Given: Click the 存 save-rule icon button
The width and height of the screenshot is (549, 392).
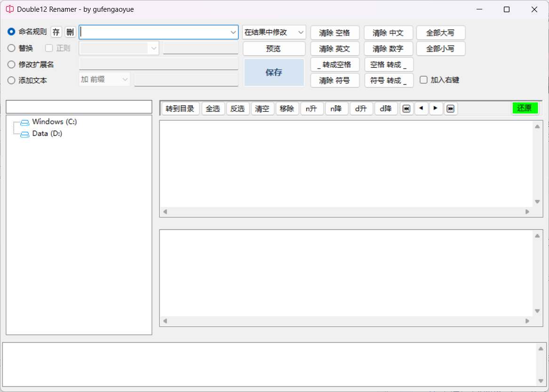Looking at the screenshot, I should pos(56,32).
